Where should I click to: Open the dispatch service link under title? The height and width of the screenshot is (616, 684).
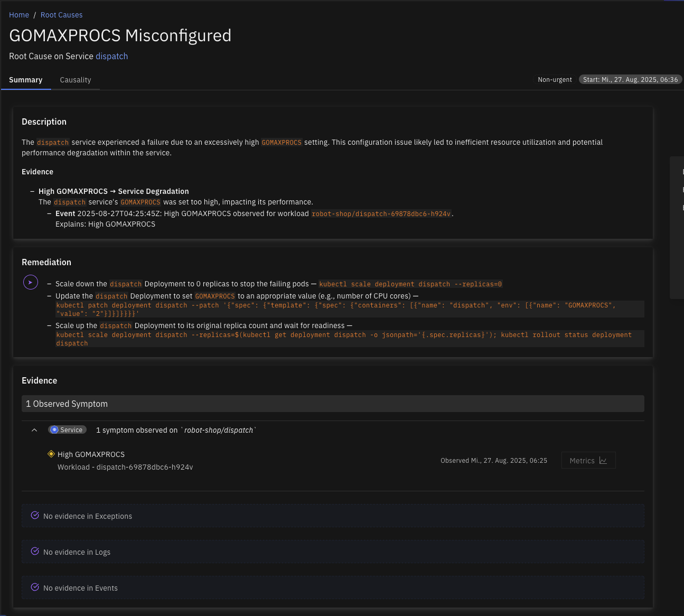[x=111, y=56]
